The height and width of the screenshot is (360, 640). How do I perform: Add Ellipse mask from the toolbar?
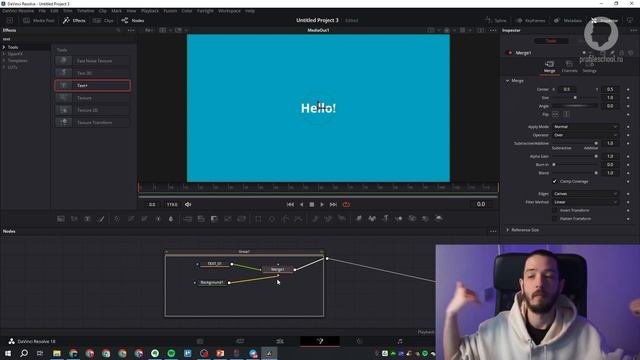[272, 219]
